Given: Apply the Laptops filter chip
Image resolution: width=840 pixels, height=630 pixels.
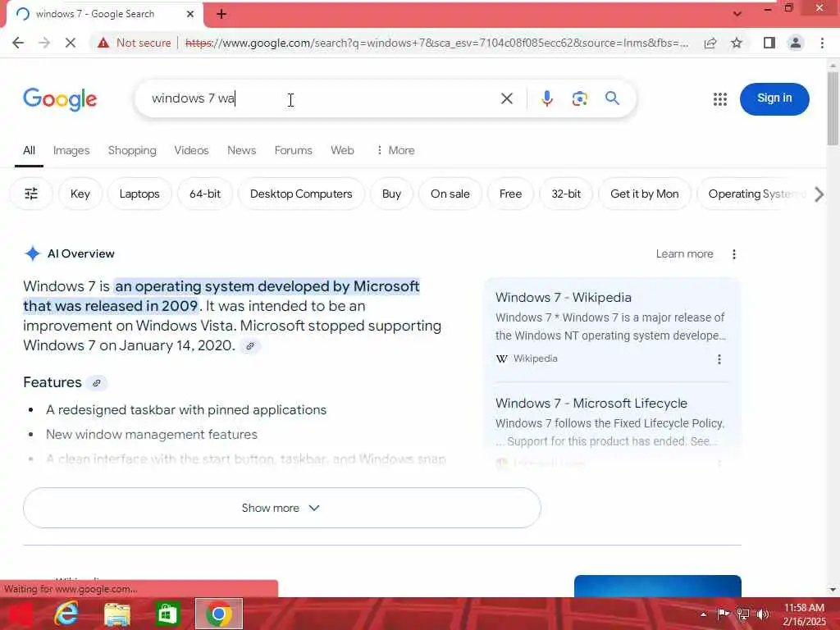Looking at the screenshot, I should click(x=139, y=194).
